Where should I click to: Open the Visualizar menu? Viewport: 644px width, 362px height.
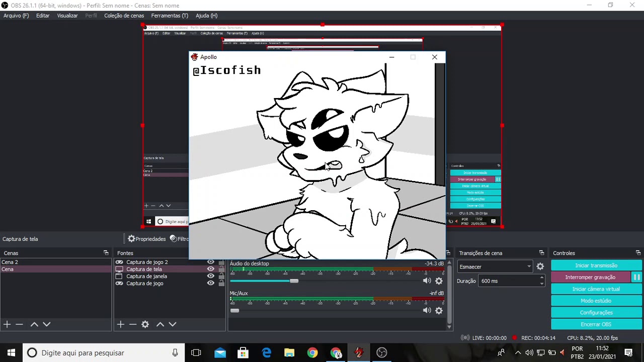(67, 16)
